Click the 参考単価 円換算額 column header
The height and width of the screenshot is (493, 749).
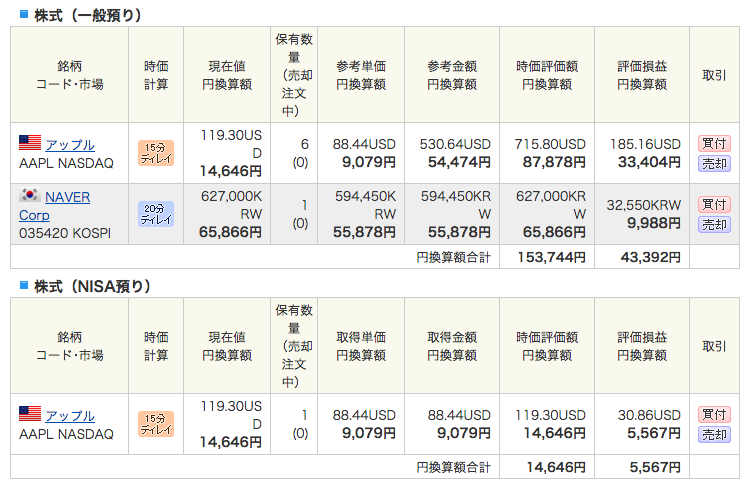[361, 75]
